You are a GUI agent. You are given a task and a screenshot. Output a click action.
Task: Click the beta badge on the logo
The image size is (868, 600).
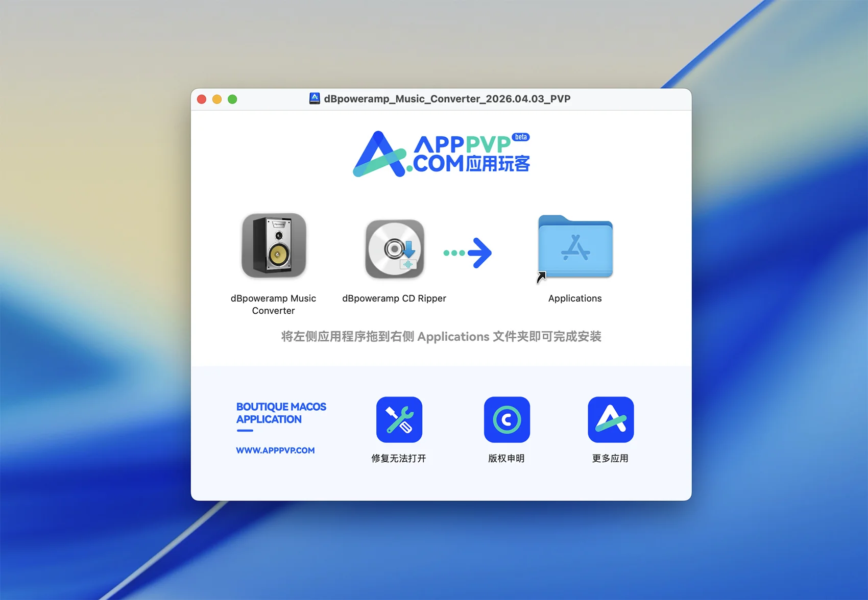tap(521, 137)
